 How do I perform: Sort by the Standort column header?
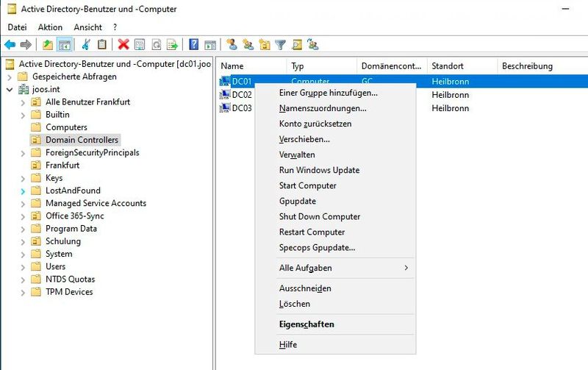point(462,66)
